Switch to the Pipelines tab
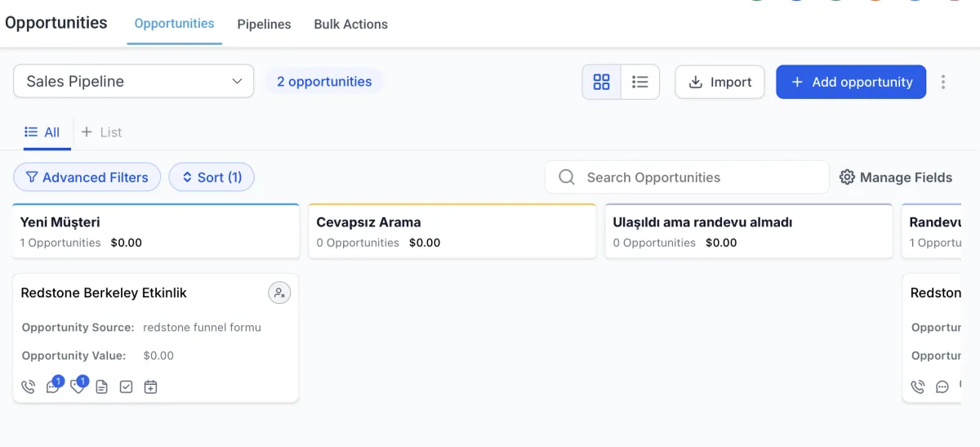 pyautogui.click(x=264, y=25)
